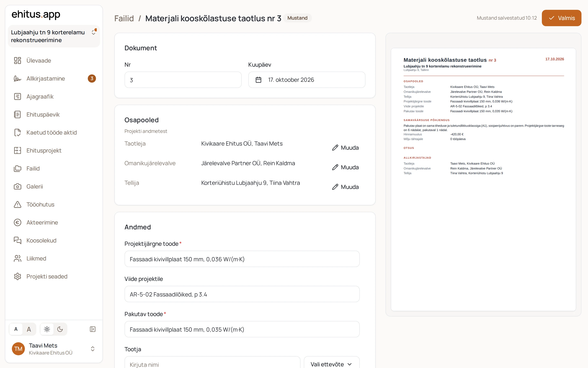Select the small font size A toggle

tap(16, 329)
